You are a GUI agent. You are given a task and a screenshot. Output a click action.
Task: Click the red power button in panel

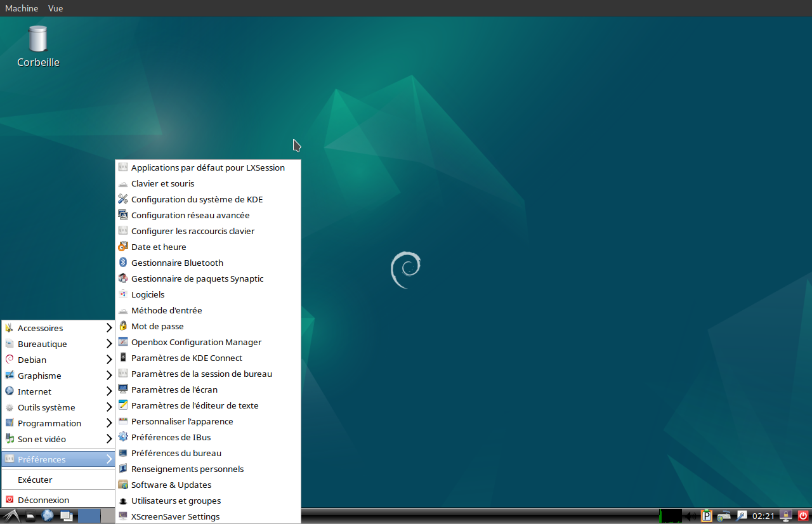[803, 516]
